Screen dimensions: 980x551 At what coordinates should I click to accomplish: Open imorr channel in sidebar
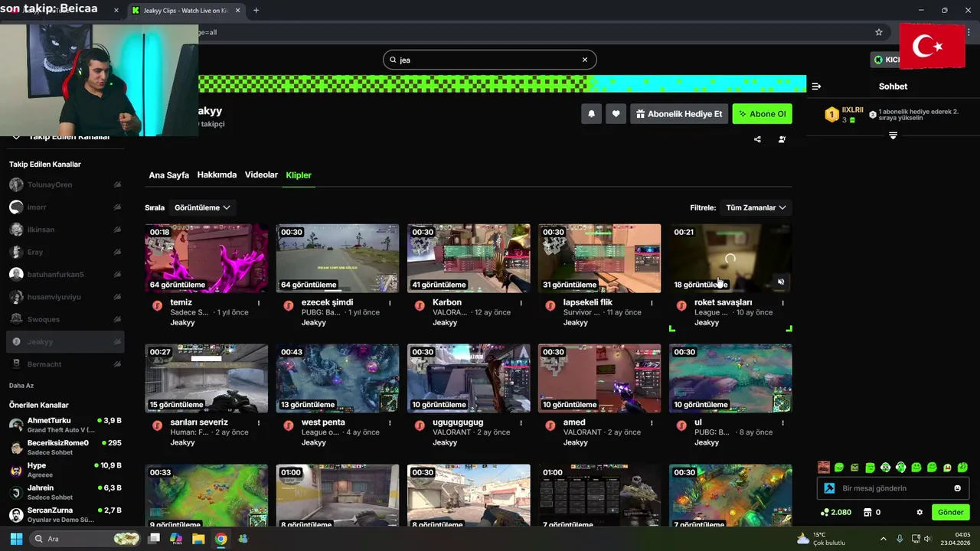tap(65, 207)
